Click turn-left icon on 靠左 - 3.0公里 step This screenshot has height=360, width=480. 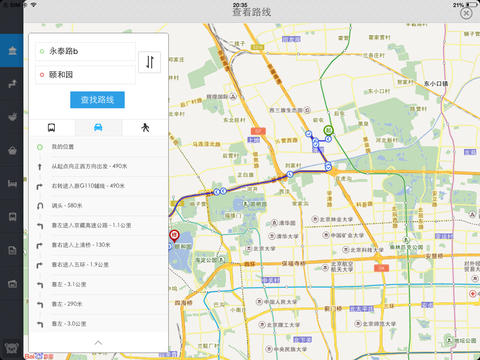point(40,324)
